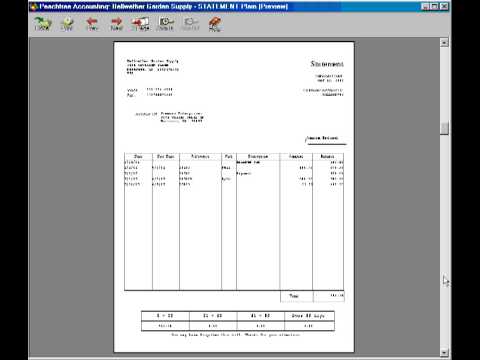Click the vertical scrollbar up arrow
The width and height of the screenshot is (480, 360).
pos(444,42)
